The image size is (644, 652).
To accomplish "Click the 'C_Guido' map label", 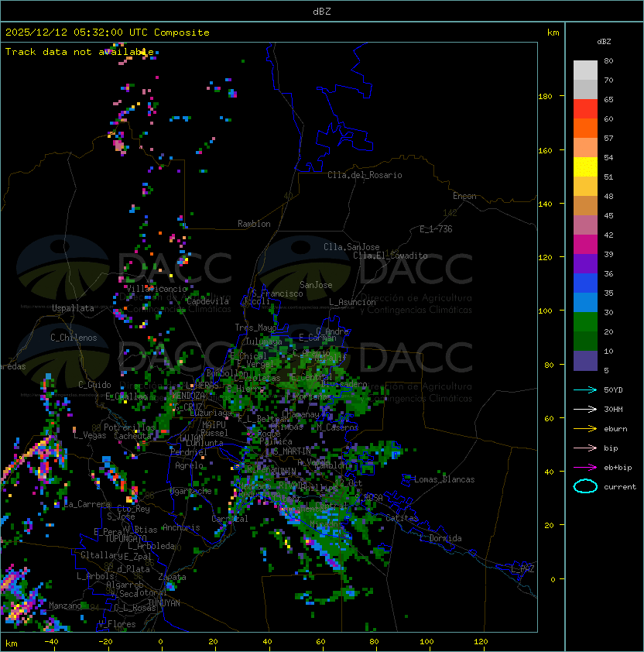I will tap(94, 385).
